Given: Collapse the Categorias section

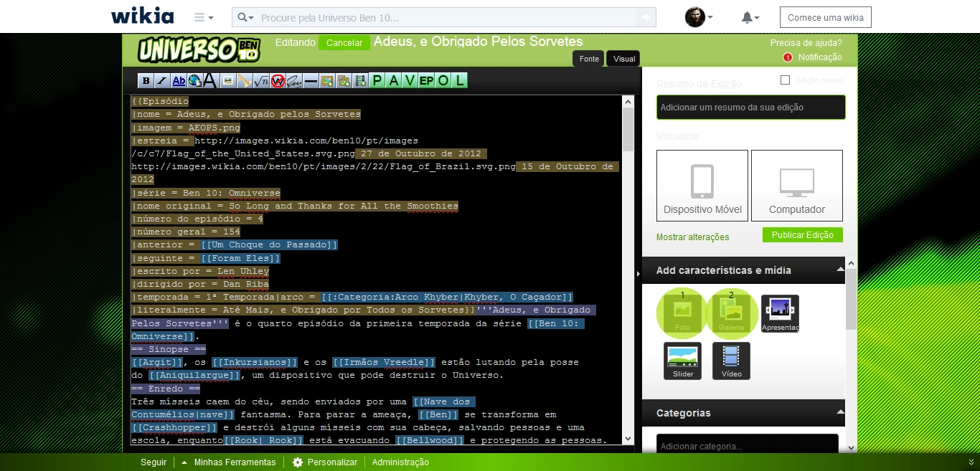Looking at the screenshot, I should coord(840,413).
